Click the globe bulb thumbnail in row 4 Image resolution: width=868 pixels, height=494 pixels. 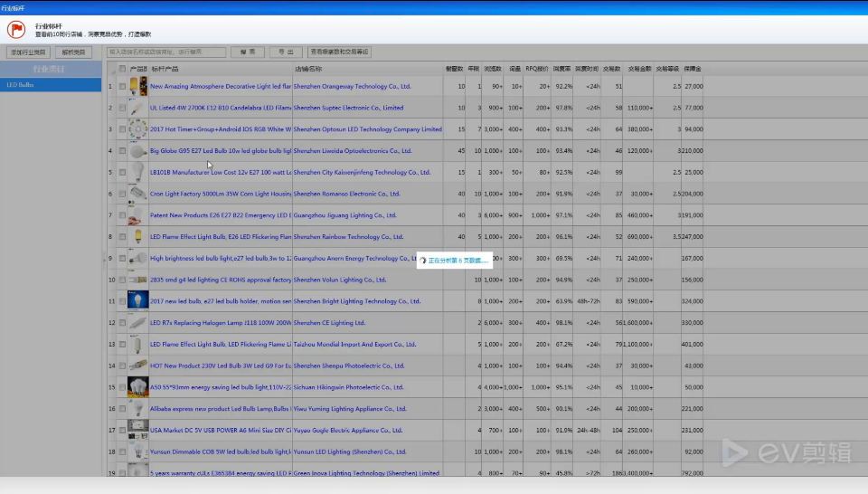point(137,150)
